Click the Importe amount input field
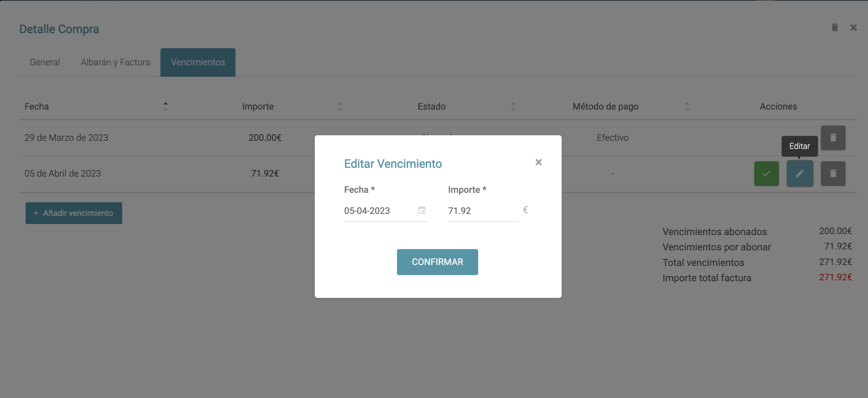The height and width of the screenshot is (398, 868). (x=482, y=211)
